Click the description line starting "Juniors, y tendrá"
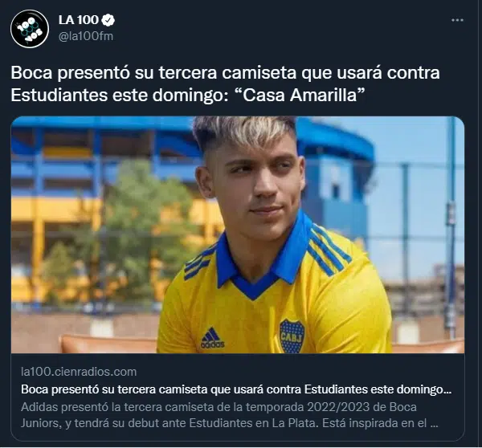This screenshot has height=448, width=482. (x=229, y=423)
